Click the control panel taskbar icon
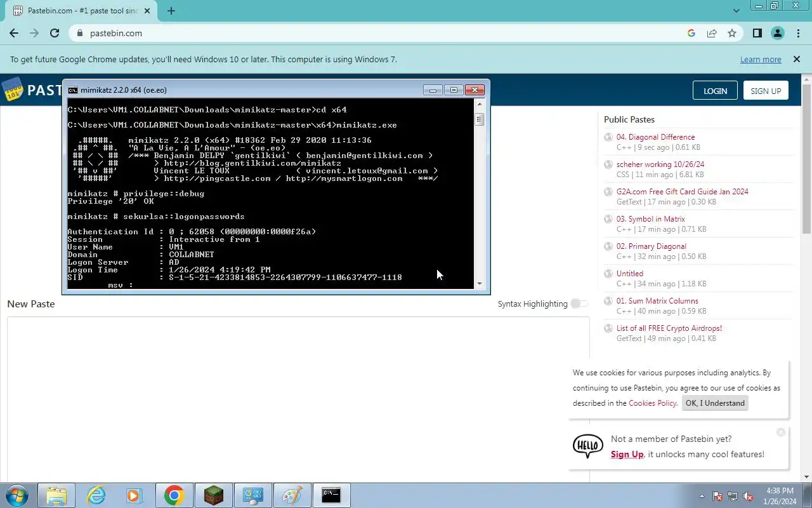The height and width of the screenshot is (508, 812). [x=252, y=495]
